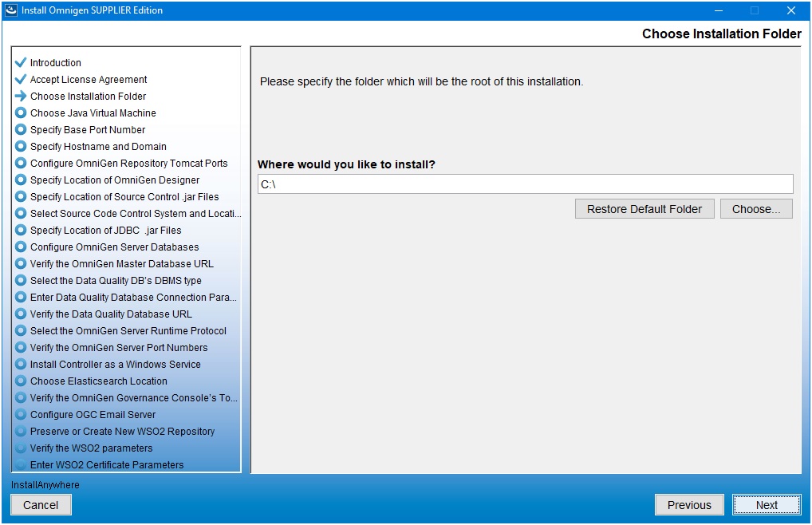Click Restore Default Folder button
812x525 pixels.
click(644, 209)
